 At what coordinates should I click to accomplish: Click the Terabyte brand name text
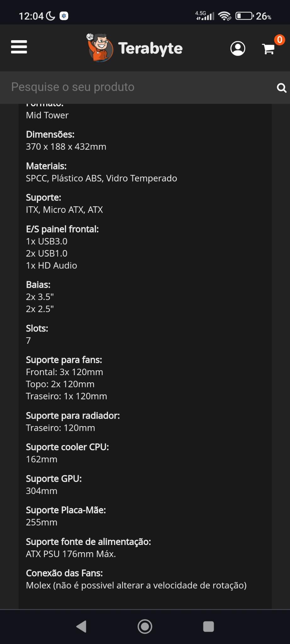pos(150,48)
